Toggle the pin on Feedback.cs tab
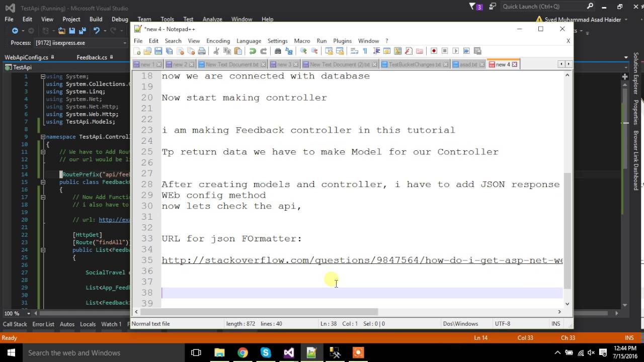 [111, 57]
